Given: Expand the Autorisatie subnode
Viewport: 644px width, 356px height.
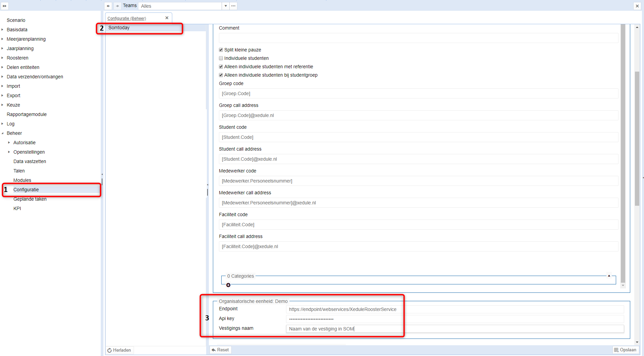Looking at the screenshot, I should (x=9, y=143).
